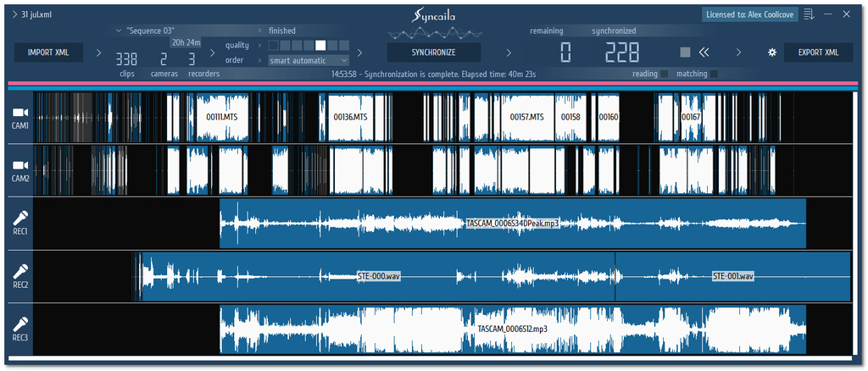Screen dimensions: 868x371
Task: Select the 00136.MTS clip on CAM1
Action: click(x=350, y=116)
